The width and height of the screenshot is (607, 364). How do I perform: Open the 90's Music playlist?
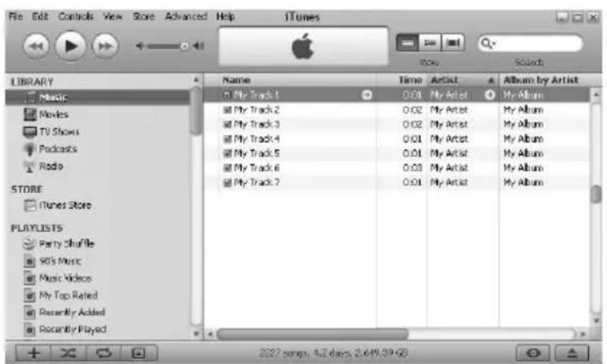(x=53, y=261)
